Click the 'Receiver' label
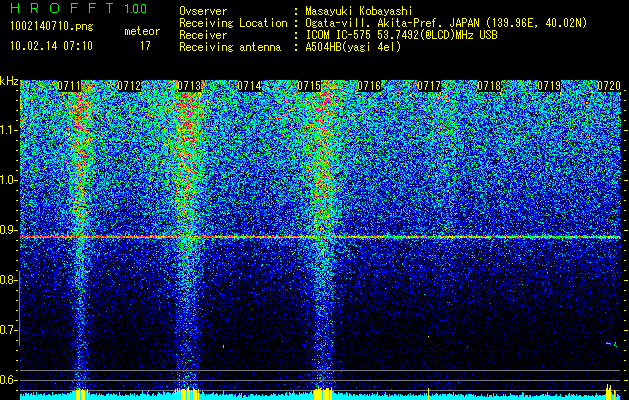 203,35
